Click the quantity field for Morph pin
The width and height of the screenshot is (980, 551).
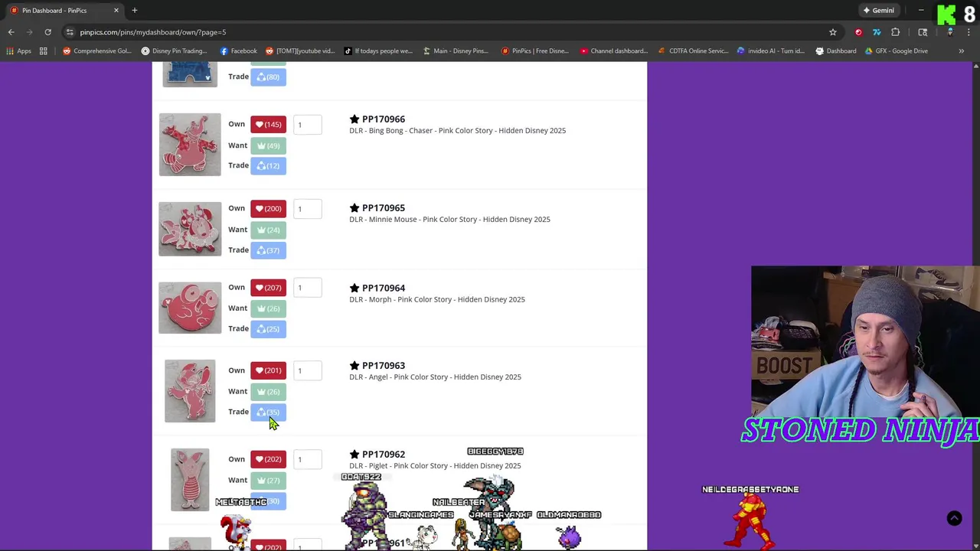[x=308, y=288]
